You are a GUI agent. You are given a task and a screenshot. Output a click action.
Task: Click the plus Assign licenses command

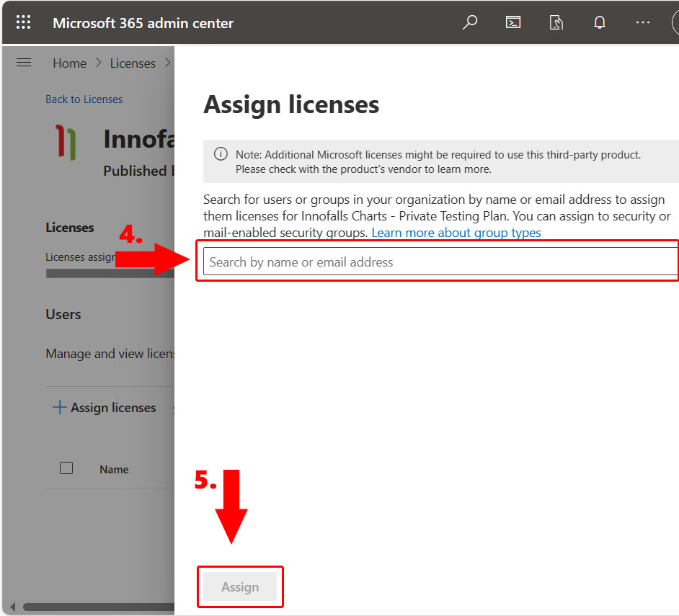[105, 408]
